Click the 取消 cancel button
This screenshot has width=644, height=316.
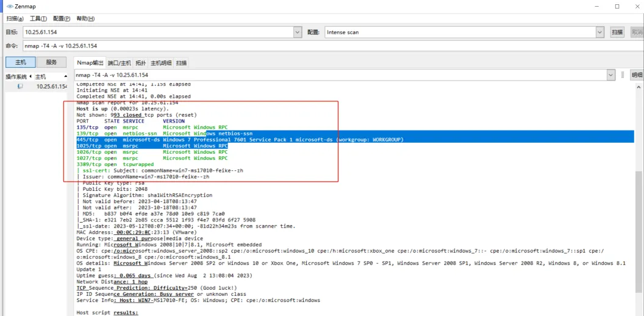coord(637,32)
